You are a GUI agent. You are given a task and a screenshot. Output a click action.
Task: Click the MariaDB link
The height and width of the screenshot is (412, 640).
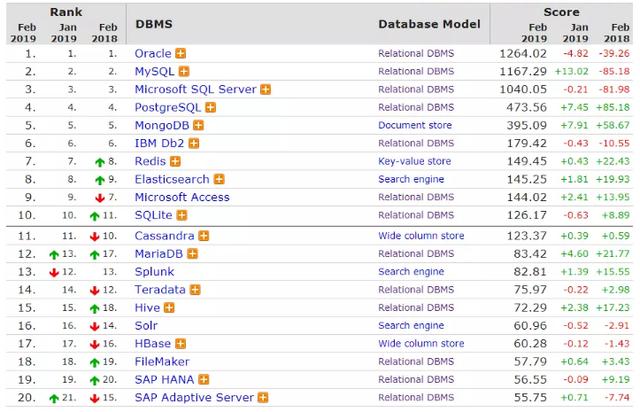click(159, 254)
